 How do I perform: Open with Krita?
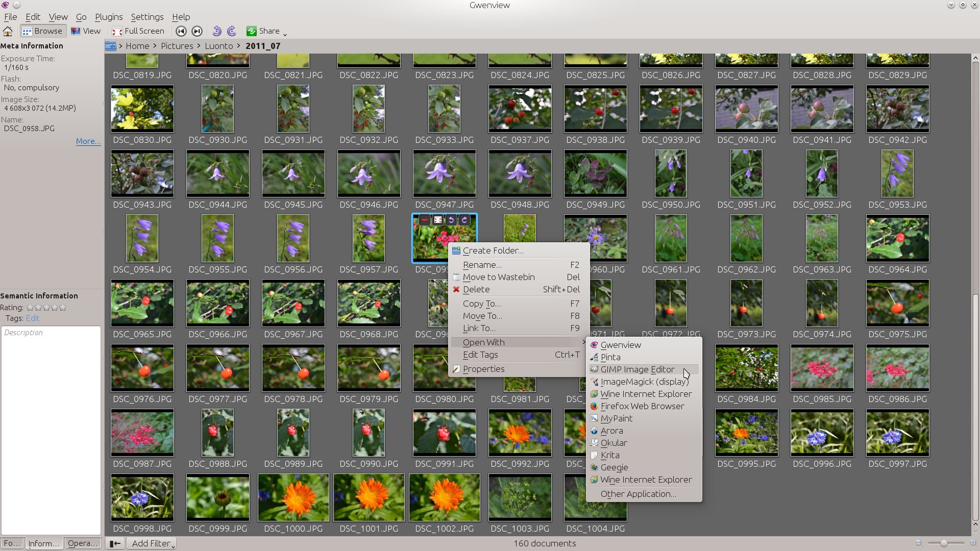tap(644, 455)
